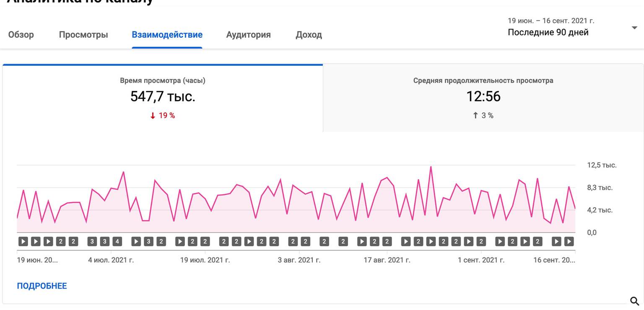Screen dimensions: 644x310
Task: Click the last play marker at chart end
Action: [569, 241]
